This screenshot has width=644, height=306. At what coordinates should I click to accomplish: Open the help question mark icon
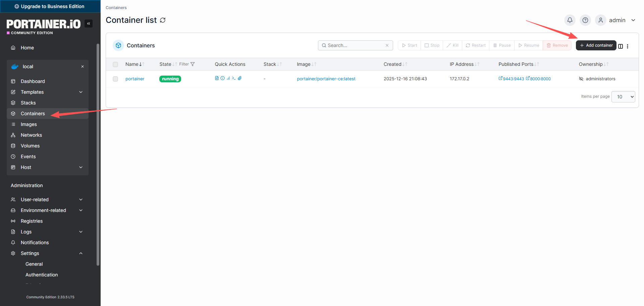[x=585, y=20]
